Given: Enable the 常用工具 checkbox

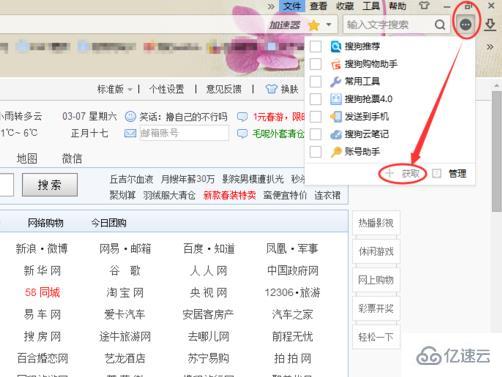Looking at the screenshot, I should tap(316, 81).
